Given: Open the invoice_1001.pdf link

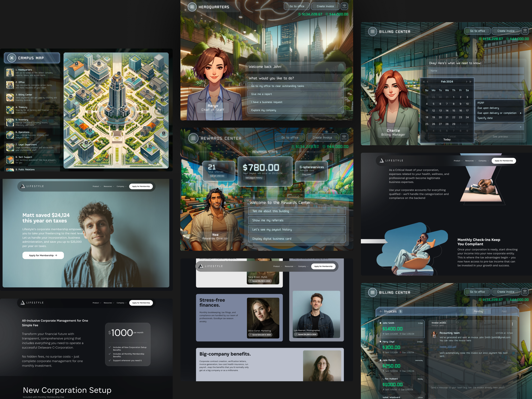Looking at the screenshot, I should tap(448, 346).
